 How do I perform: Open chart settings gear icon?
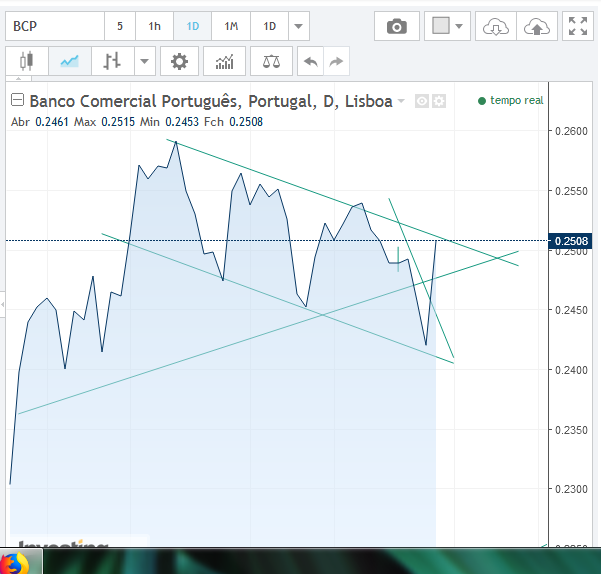(x=179, y=61)
